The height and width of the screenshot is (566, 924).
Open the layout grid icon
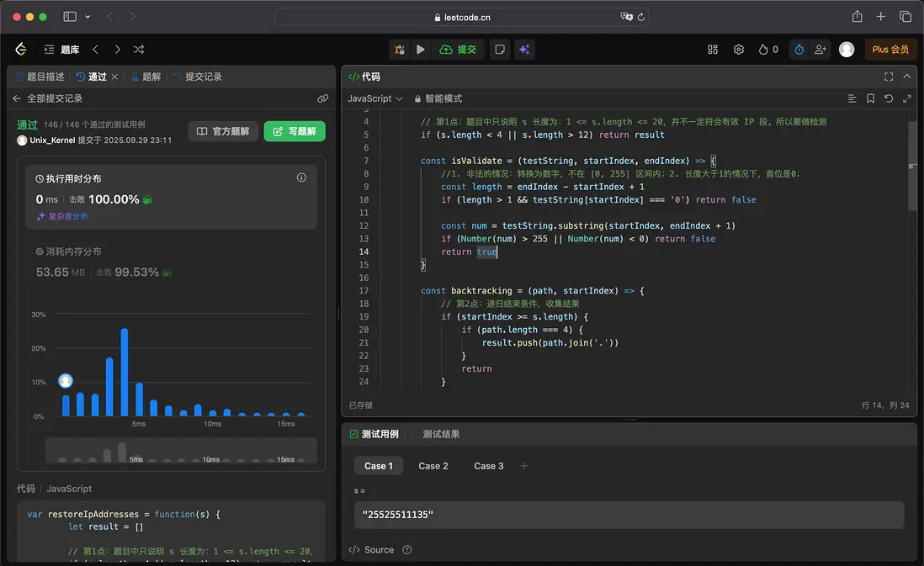click(713, 50)
